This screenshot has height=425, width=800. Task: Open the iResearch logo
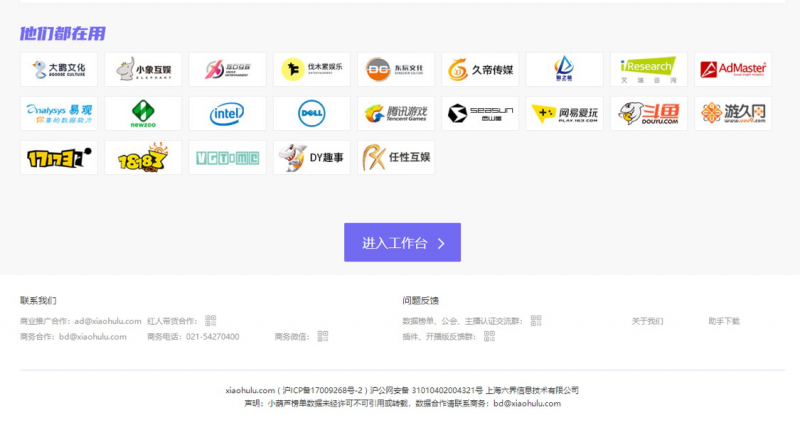648,69
